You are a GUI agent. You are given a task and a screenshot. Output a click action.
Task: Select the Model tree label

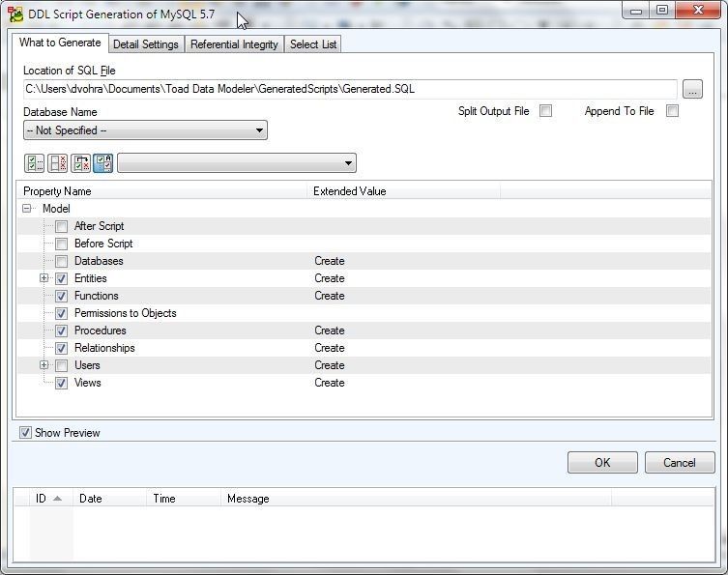tap(56, 209)
